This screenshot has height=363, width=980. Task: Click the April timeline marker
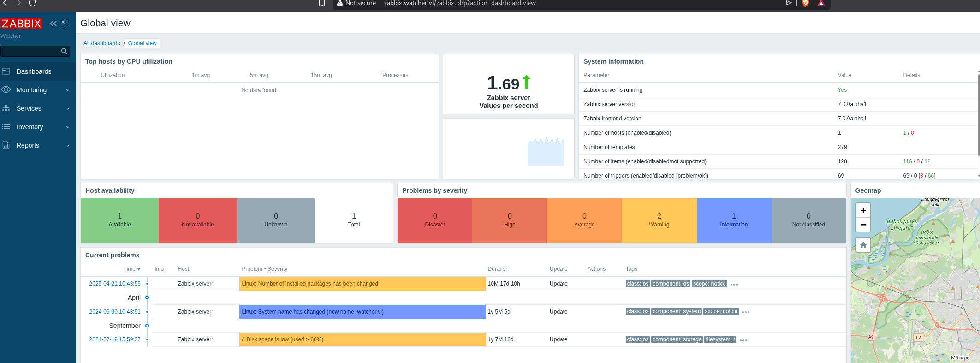[x=147, y=298]
